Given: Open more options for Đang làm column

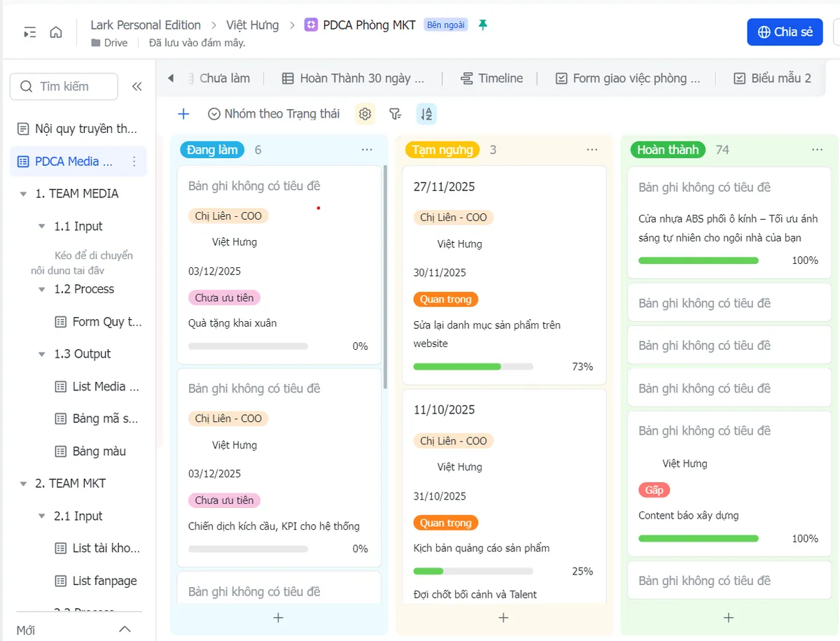Looking at the screenshot, I should tap(367, 150).
